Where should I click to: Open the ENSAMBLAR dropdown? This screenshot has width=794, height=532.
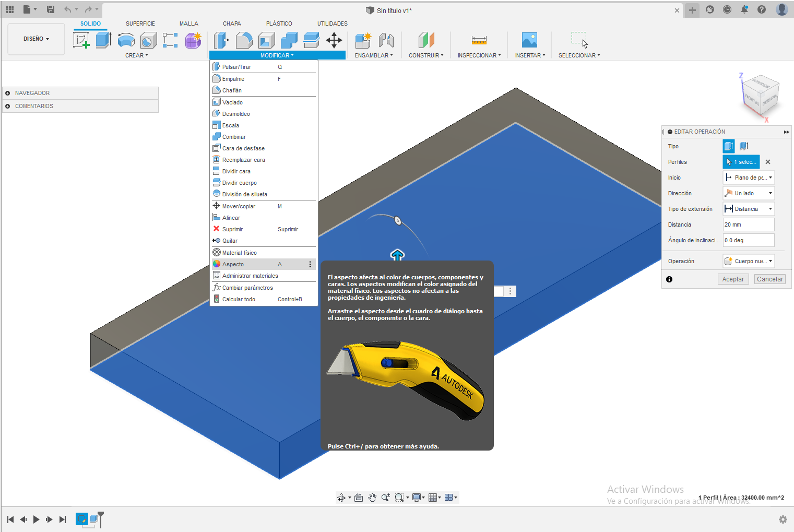click(x=374, y=55)
